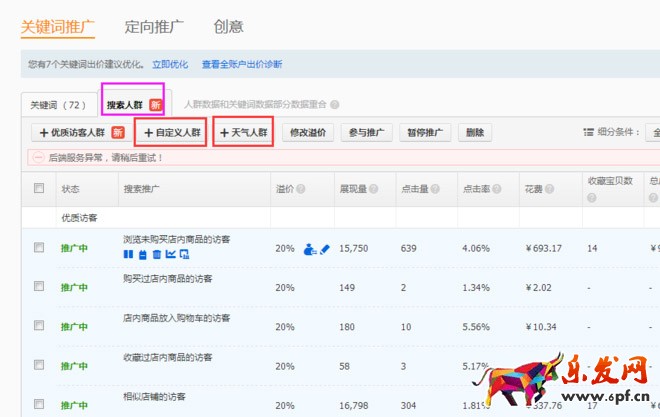Screen dimensions: 660x417
Task: Switch to the 关键词 (72) tab
Action: click(x=58, y=104)
